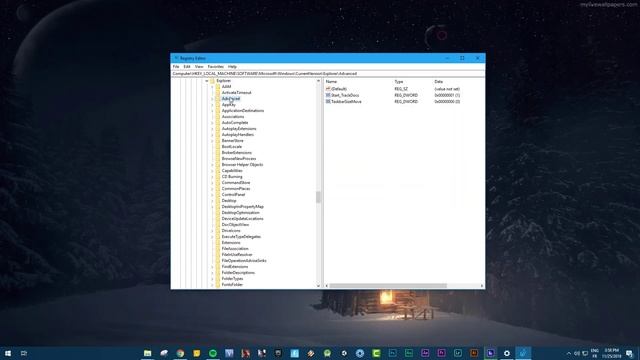Screen dimensions: 640x360
Task: Open the Windows Start menu
Action: pyautogui.click(x=8, y=353)
